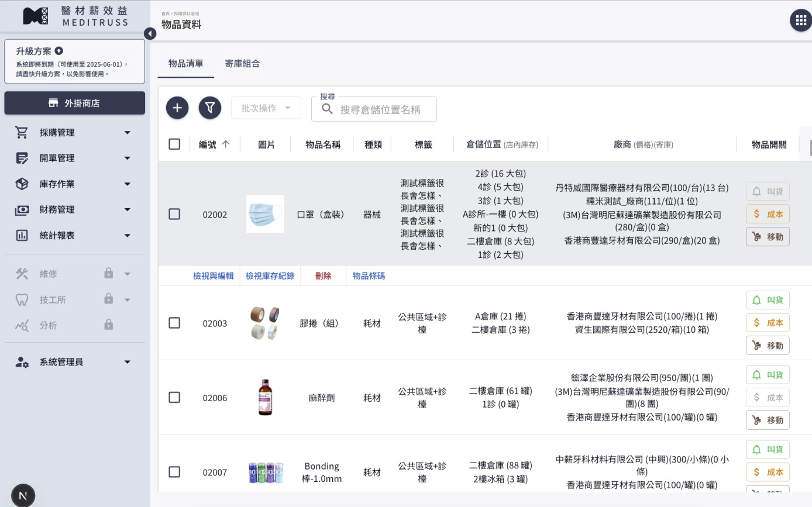The width and height of the screenshot is (812, 507).
Task: Click the red 刪除 link for 口罩
Action: 323,276
